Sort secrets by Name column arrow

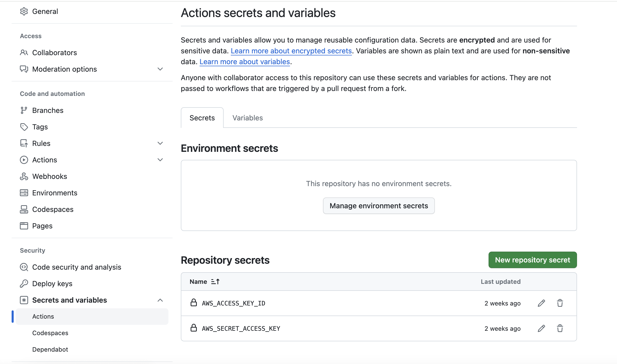pyautogui.click(x=215, y=282)
